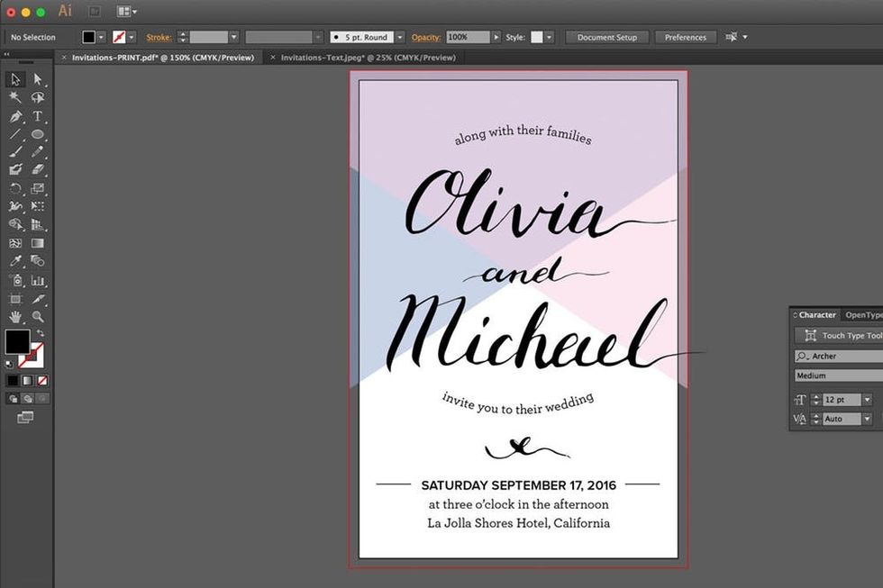Open the 5 pt. Round brush dropdown
Screen dimensions: 883x588
pos(398,37)
